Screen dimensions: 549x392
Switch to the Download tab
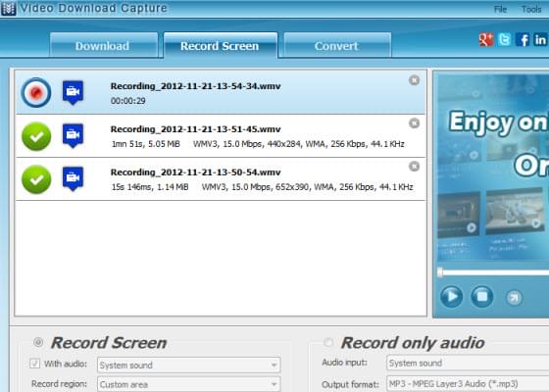coord(104,45)
